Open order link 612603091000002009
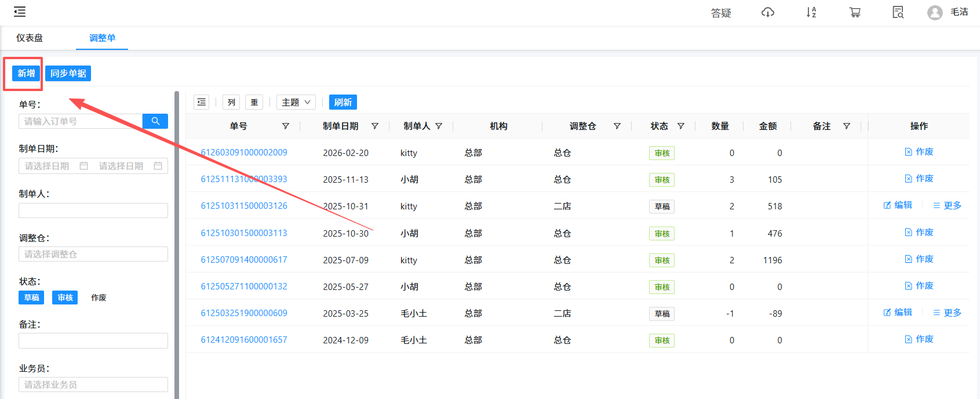The width and height of the screenshot is (980, 399). tap(244, 153)
